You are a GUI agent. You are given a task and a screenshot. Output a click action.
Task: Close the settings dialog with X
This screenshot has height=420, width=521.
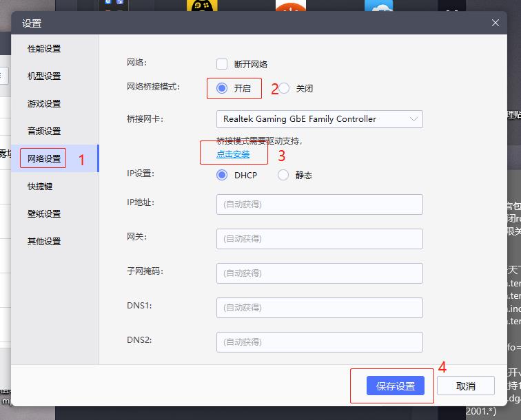coord(495,23)
